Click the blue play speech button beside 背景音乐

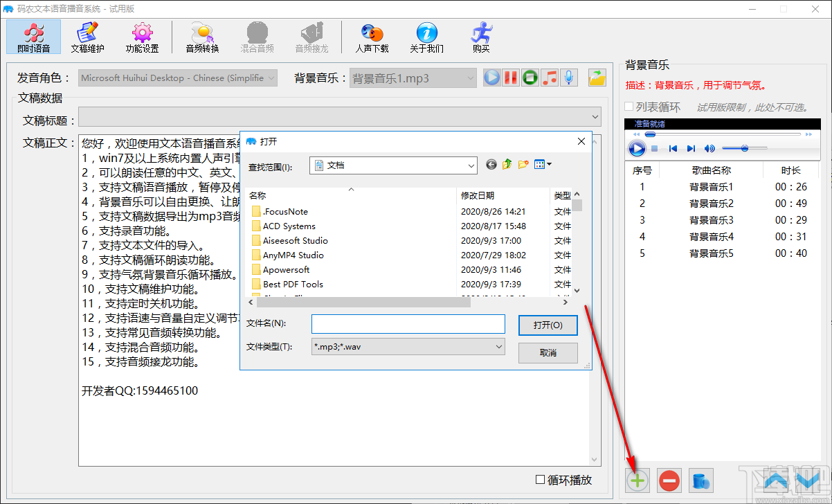(x=491, y=78)
